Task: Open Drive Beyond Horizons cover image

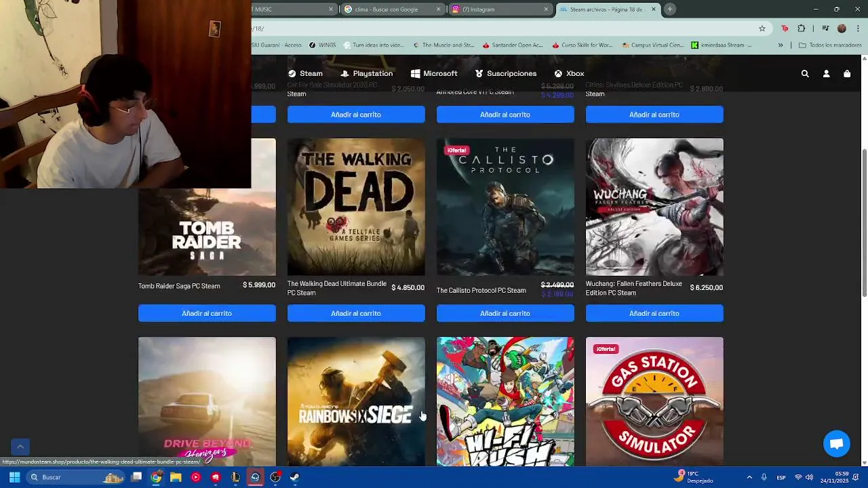Action: 207,401
